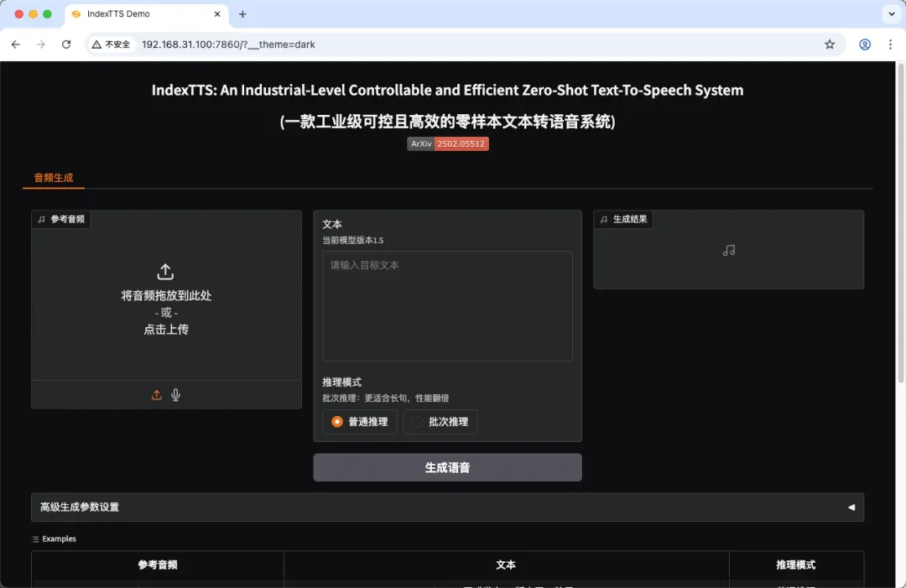This screenshot has height=588, width=906.
Task: Click the upload arrow in drop area
Action: (165, 272)
